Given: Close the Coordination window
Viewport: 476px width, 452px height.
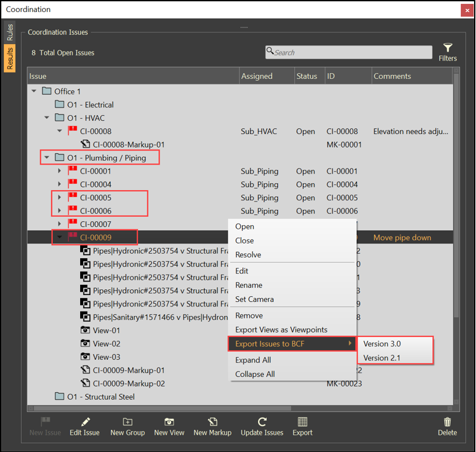Looking at the screenshot, I should tap(467, 10).
